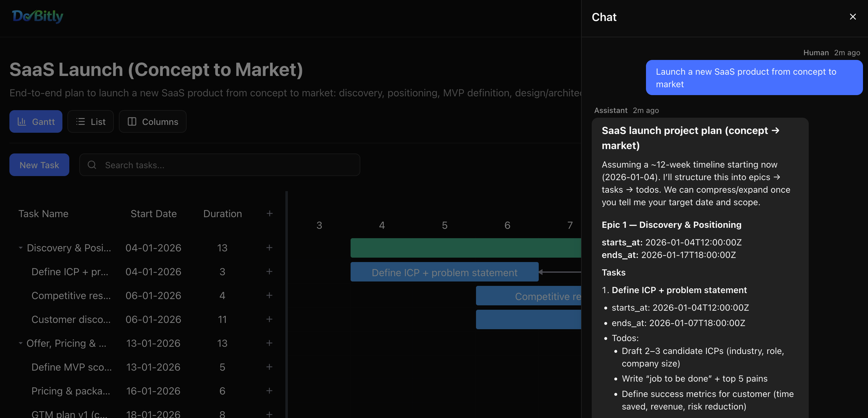Close the Chat panel
868x418 pixels.
pos(853,17)
